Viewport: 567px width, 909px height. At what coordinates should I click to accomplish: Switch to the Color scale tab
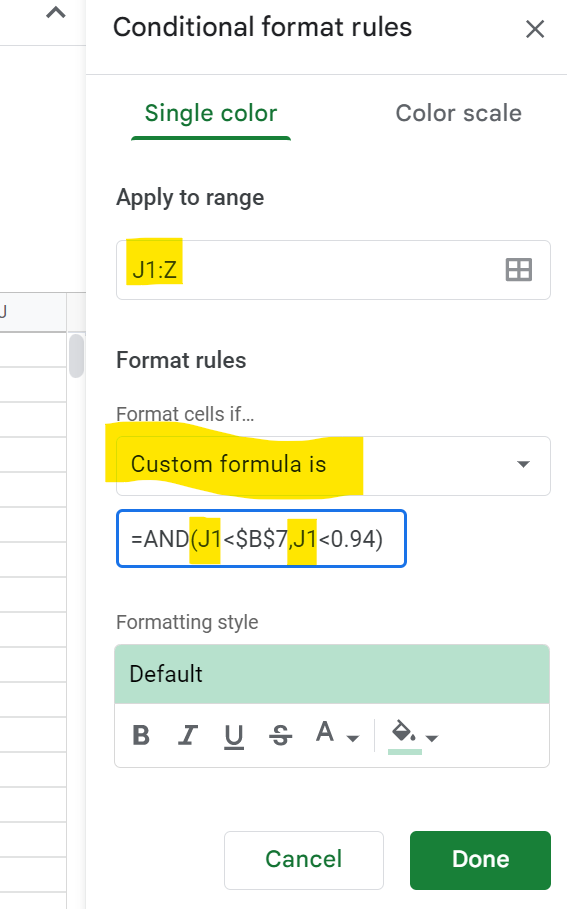point(458,114)
